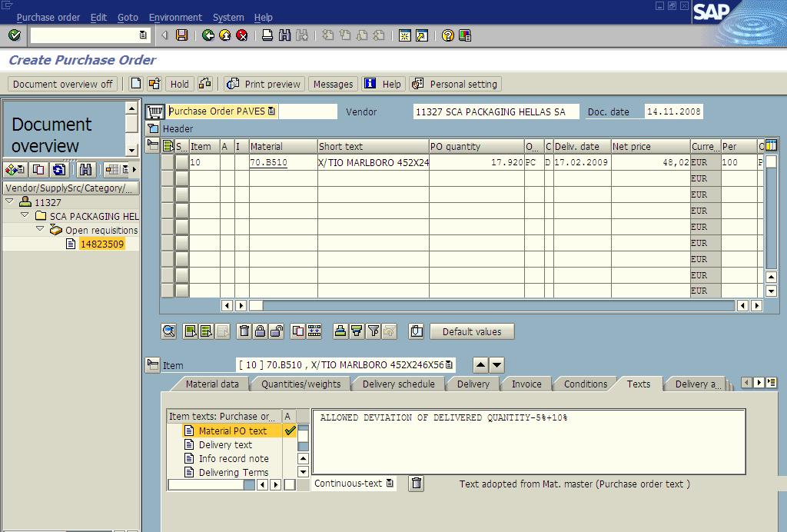Collapse the SCA PACKAGING HEL folder node
The height and width of the screenshot is (532, 787).
[x=25, y=214]
